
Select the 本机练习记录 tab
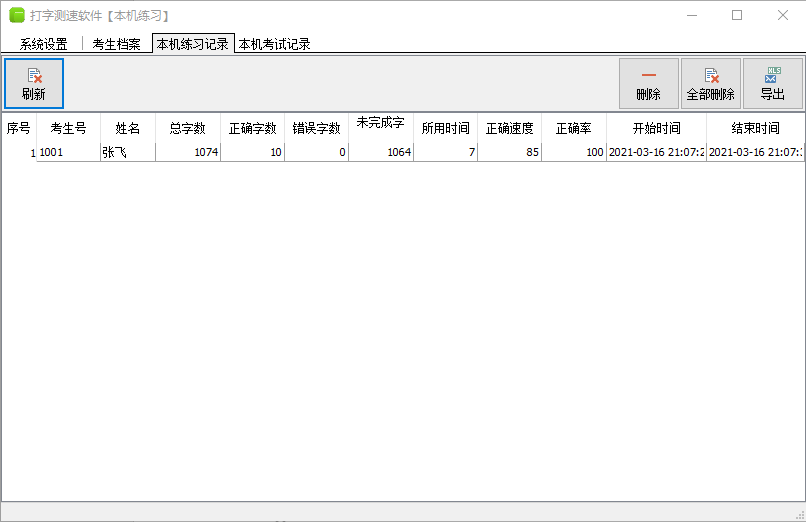[193, 44]
